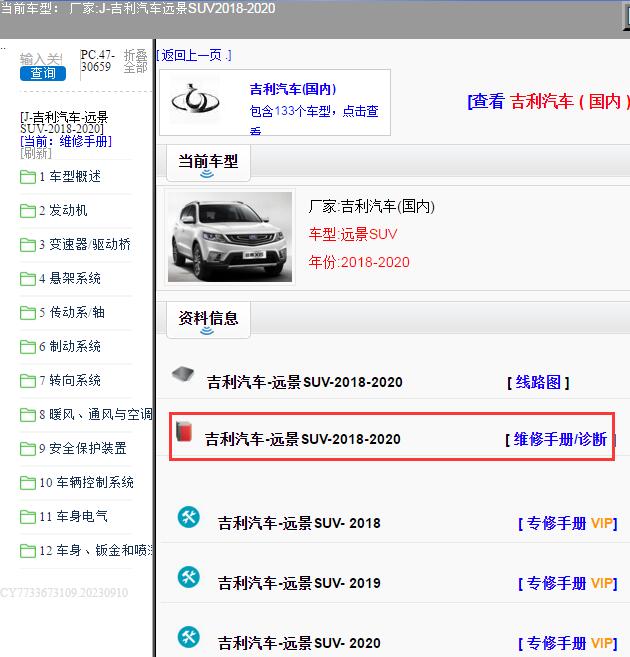Expand the 6 制动系统 tree item
Image resolution: width=630 pixels, height=657 pixels.
(x=70, y=347)
